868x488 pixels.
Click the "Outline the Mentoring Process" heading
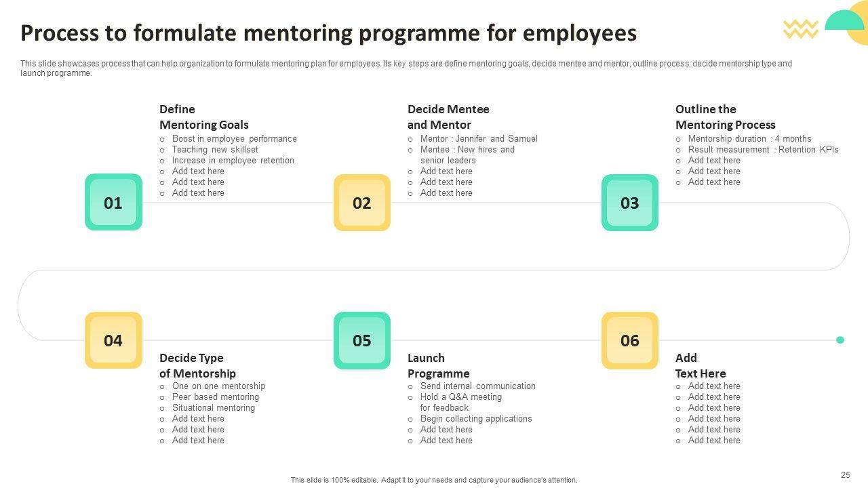click(725, 117)
